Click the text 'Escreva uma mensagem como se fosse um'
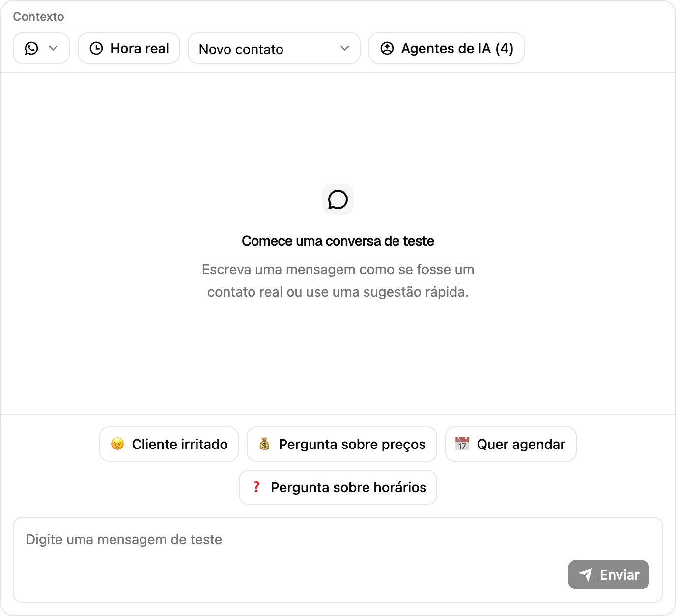 point(338,270)
